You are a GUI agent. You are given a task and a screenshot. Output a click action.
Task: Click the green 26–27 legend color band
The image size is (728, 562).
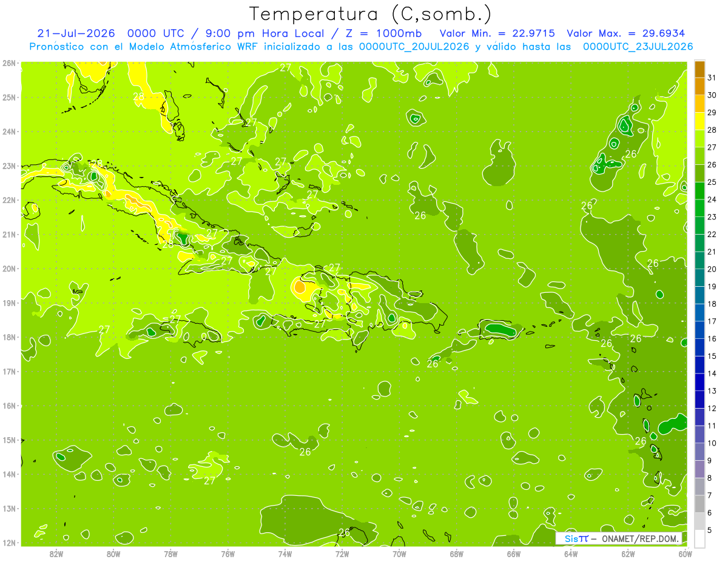pos(699,156)
